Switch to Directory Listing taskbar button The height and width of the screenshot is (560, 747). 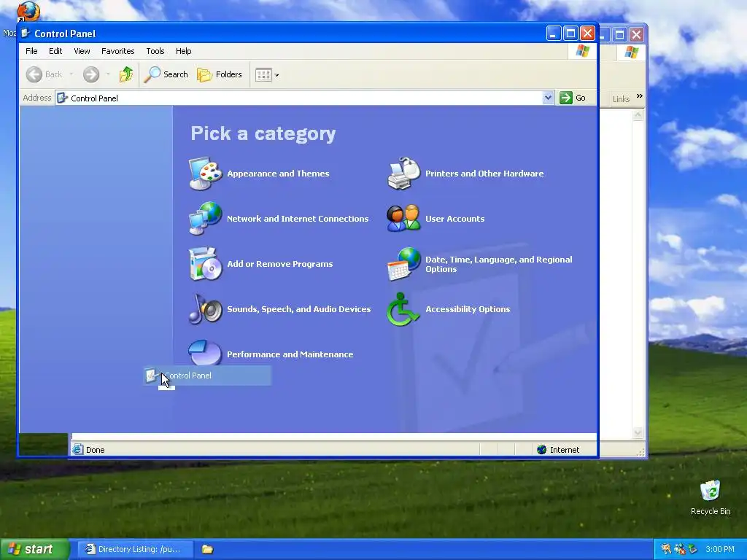pyautogui.click(x=136, y=550)
